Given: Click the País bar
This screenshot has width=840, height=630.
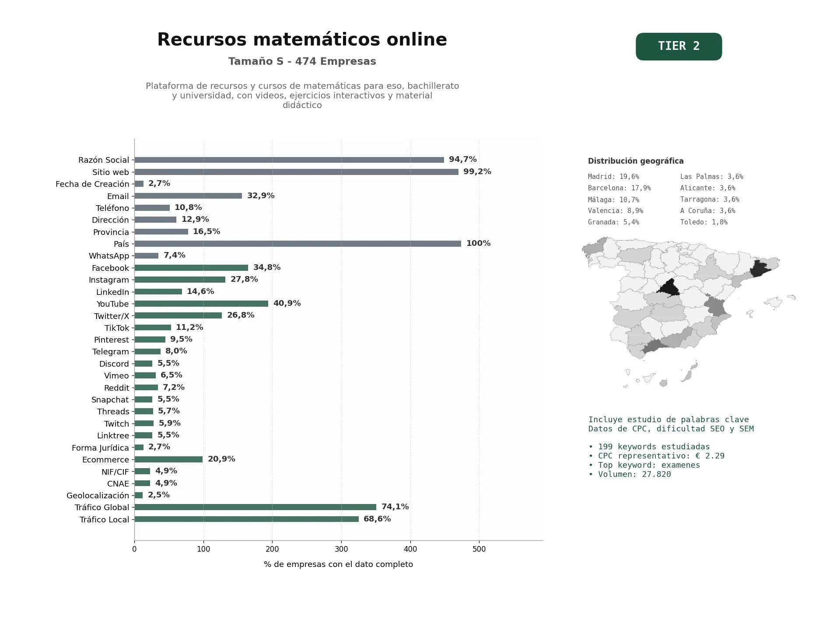Looking at the screenshot, I should tap(297, 244).
